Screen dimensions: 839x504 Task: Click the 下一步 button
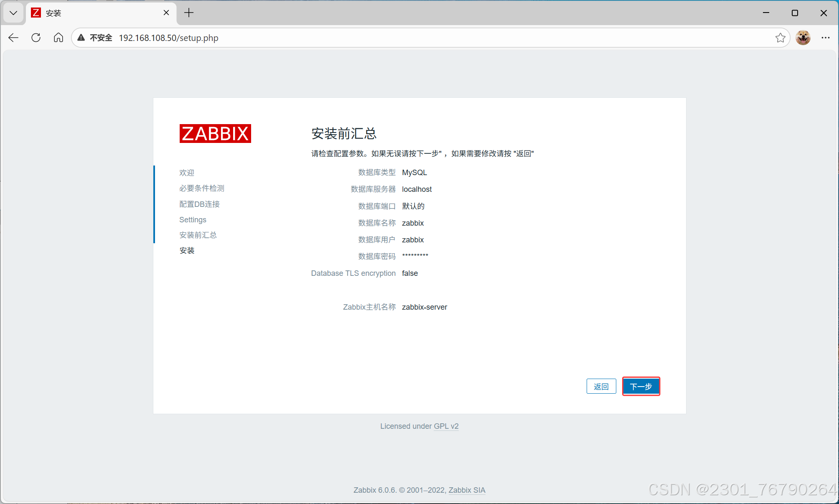point(641,386)
